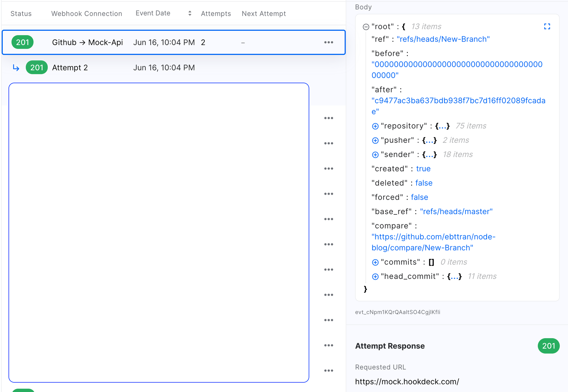Click the 201 status badge on the Github row

tap(22, 42)
